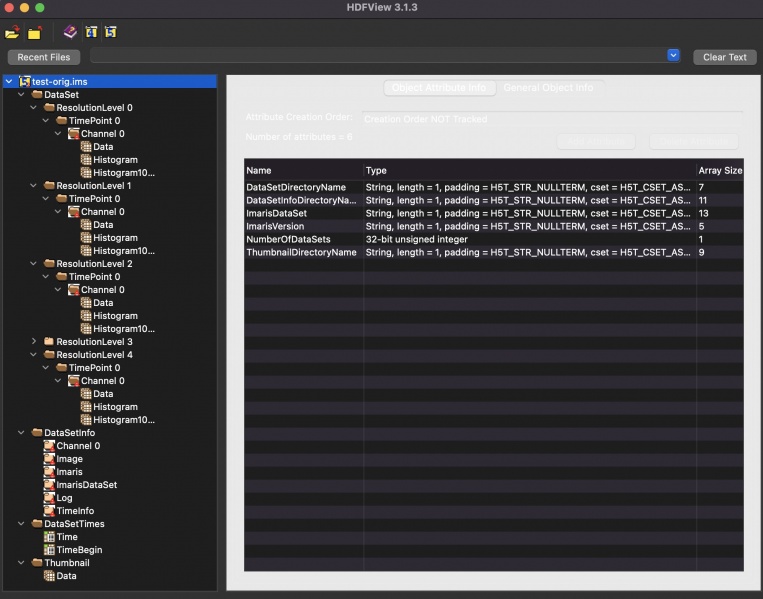Screen dimensions: 763x599
Task: Click the Type column header
Action: [529, 170]
